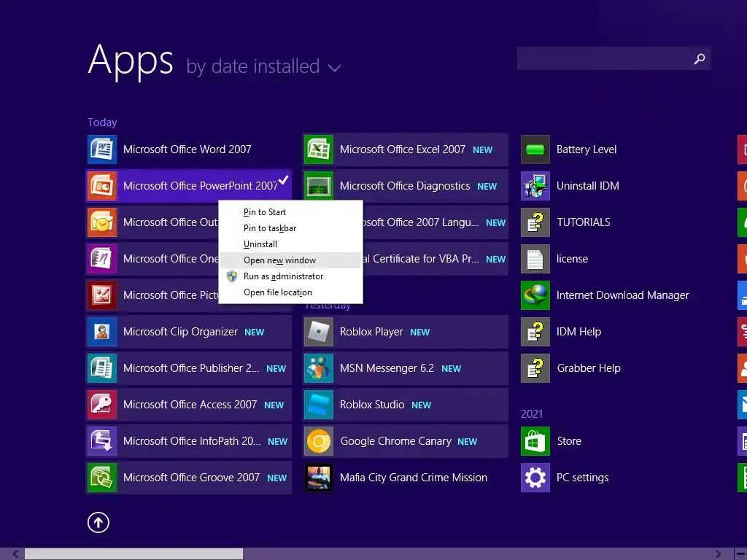747x560 pixels.
Task: Click the license document icon
Action: coord(535,259)
